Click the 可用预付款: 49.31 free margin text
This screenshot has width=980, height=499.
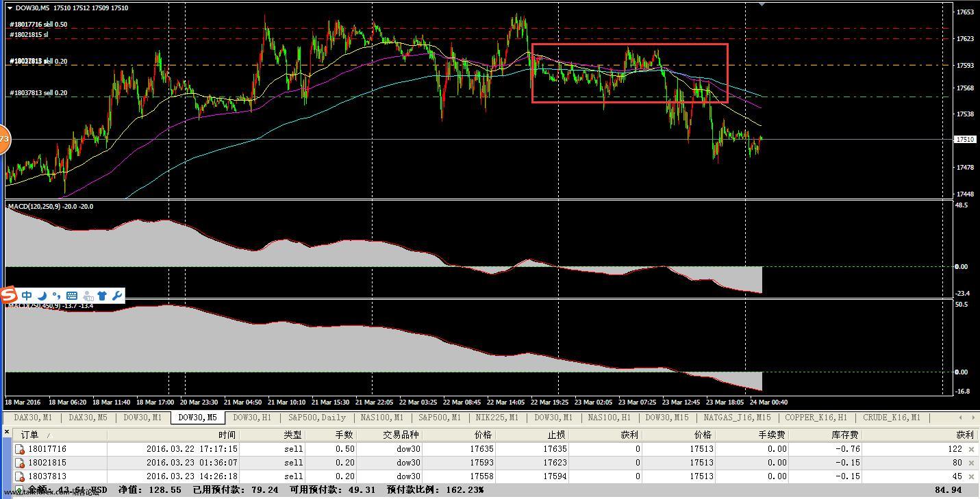333,490
